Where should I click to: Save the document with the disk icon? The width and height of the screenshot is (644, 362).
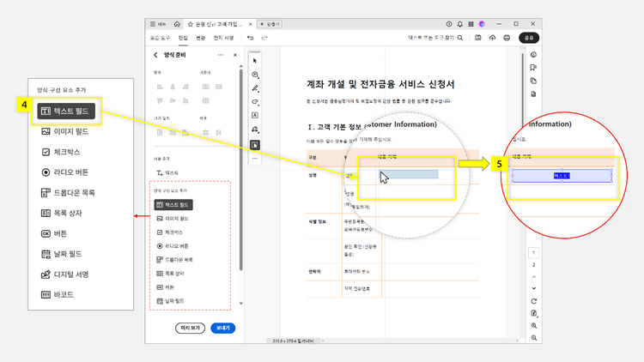click(478, 38)
